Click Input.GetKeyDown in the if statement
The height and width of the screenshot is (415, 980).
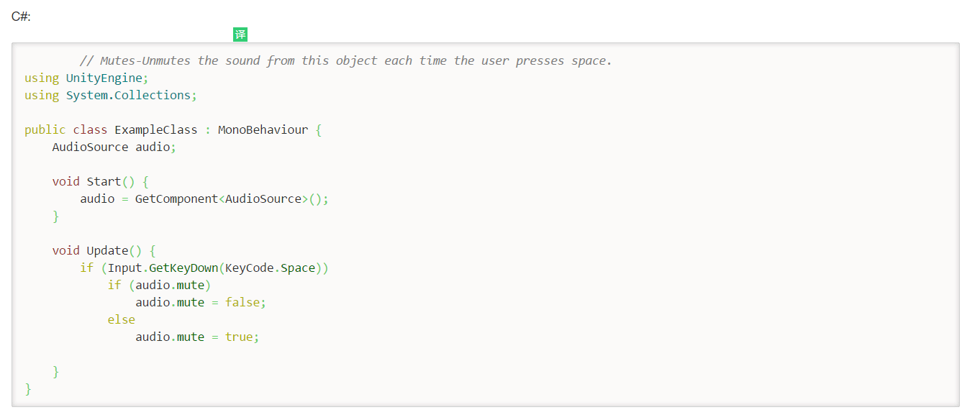pos(163,268)
